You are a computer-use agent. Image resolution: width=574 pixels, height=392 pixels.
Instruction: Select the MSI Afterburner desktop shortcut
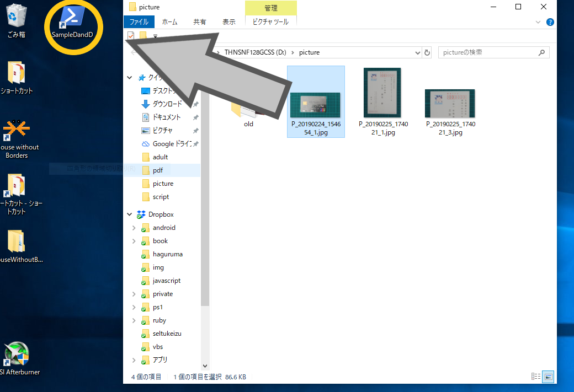coord(17,359)
